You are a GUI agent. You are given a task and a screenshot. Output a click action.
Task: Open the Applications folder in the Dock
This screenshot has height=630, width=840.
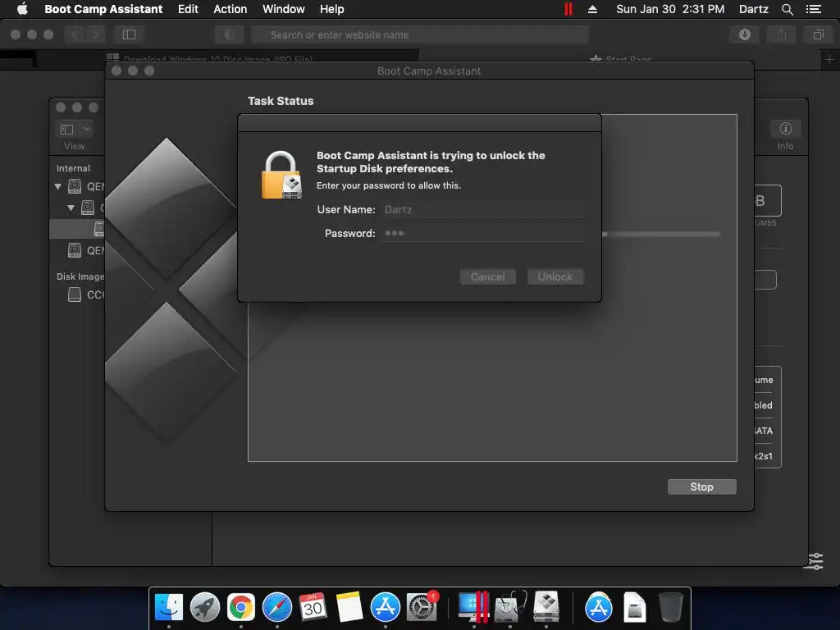pyautogui.click(x=598, y=607)
